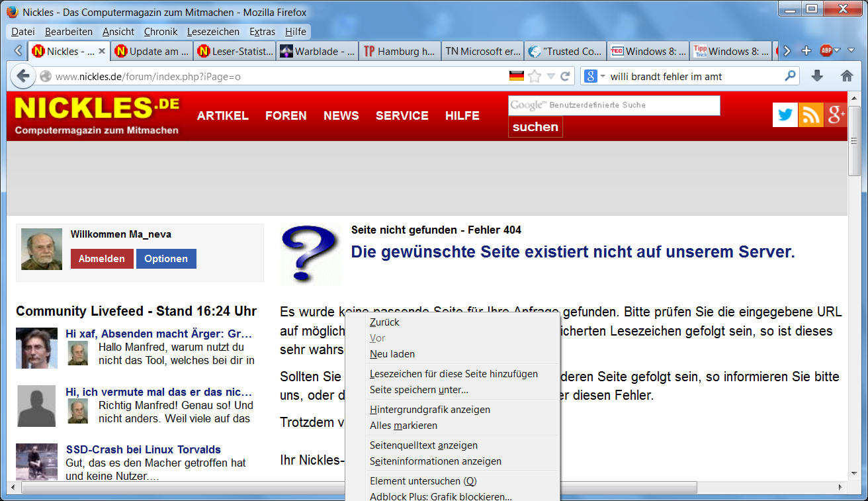Open the Google Plus icon on Nickles header
Screen dimensions: 868x501
click(836, 115)
